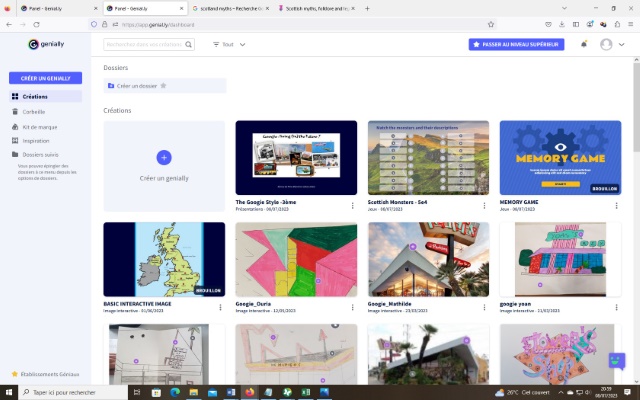Click the CRÉER UN GENIALLY button
Viewport: 640px width, 400px height.
45,77
